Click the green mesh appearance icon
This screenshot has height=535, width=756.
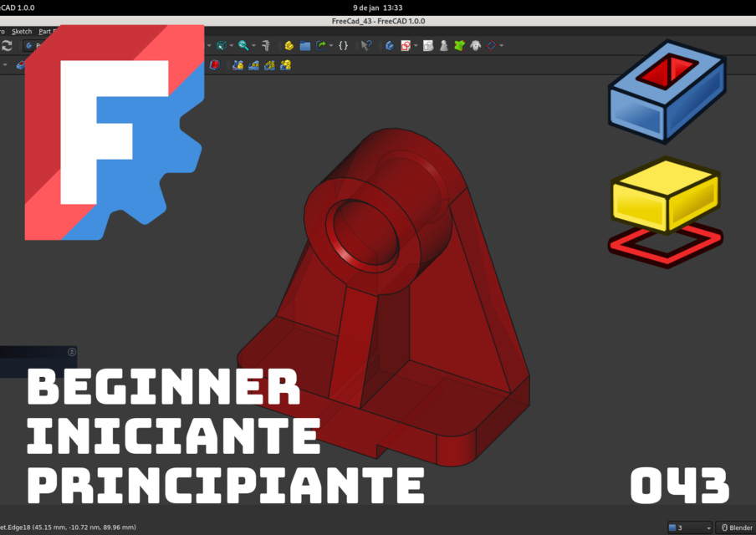(x=458, y=44)
